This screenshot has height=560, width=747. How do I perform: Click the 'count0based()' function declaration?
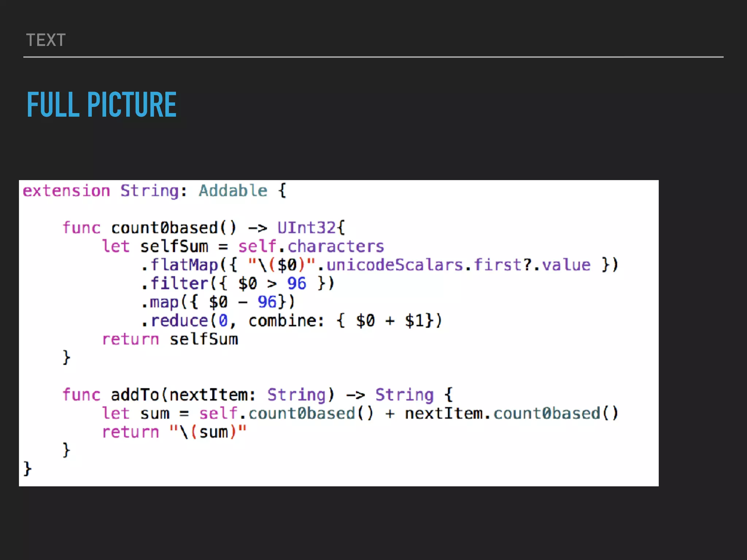click(x=174, y=228)
